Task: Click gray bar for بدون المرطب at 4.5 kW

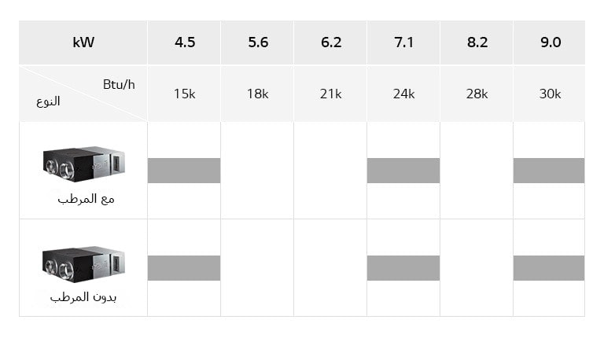Action: pos(184,268)
